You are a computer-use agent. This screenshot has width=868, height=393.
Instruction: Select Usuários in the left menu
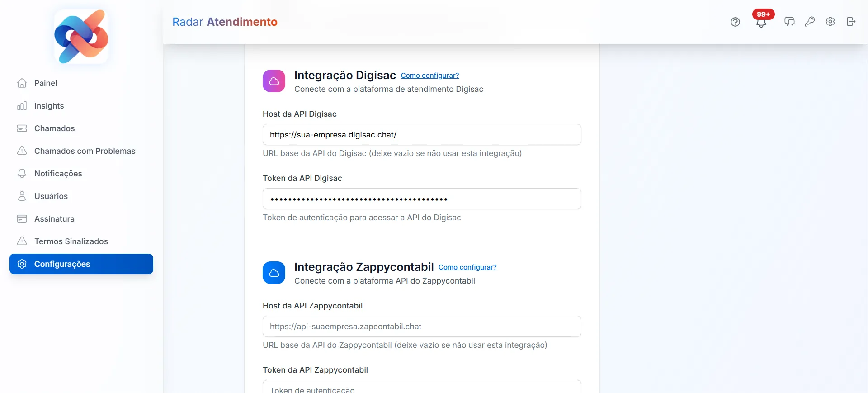(x=51, y=196)
